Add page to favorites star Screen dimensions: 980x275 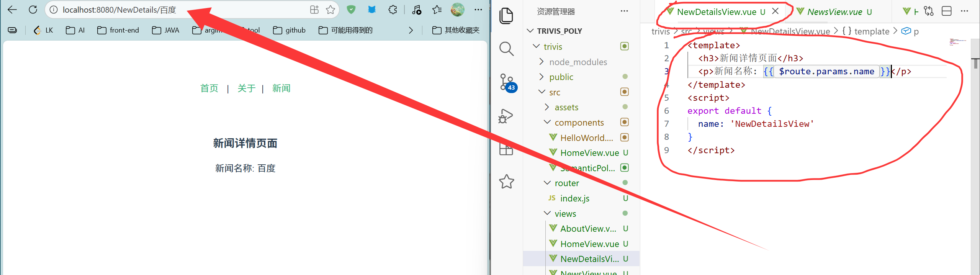coord(330,10)
